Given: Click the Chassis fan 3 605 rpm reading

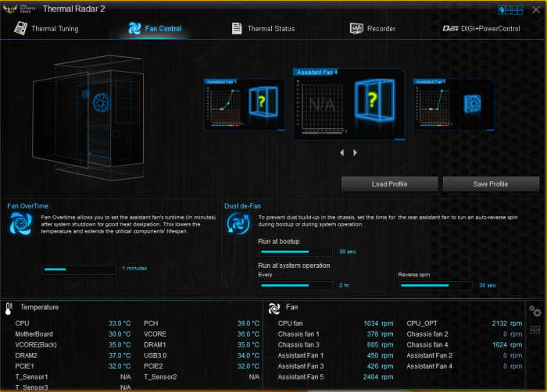Looking at the screenshot, I should 381,344.
